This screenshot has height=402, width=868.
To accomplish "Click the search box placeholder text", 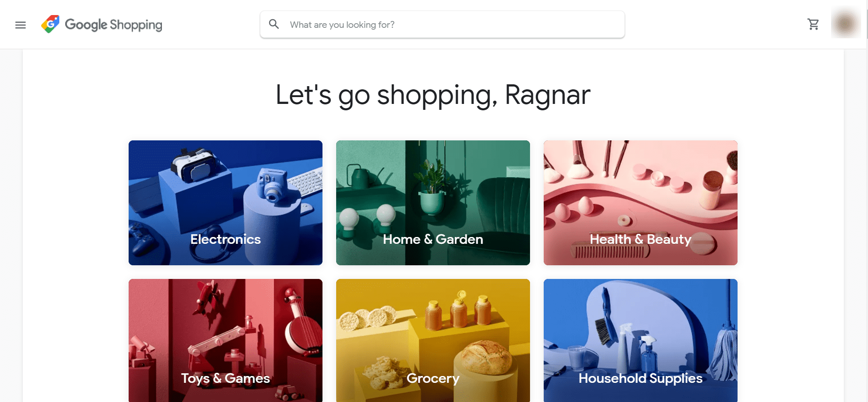I will [x=342, y=25].
